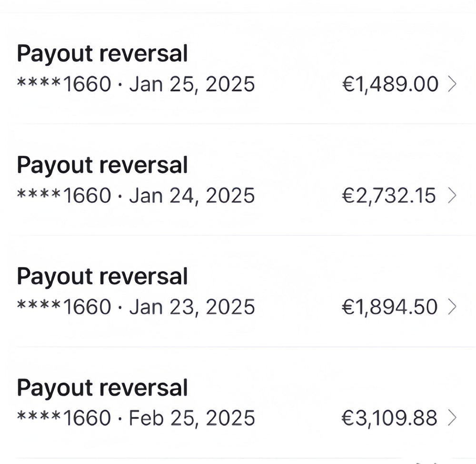Select Payout reversal heading for Jan 24

pos(102,165)
